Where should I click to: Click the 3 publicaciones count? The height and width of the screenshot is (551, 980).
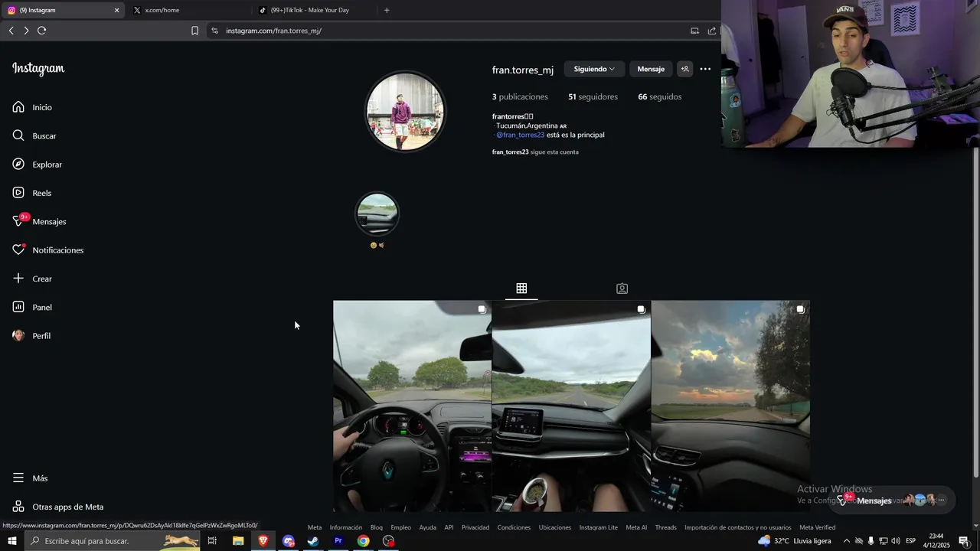click(x=520, y=96)
